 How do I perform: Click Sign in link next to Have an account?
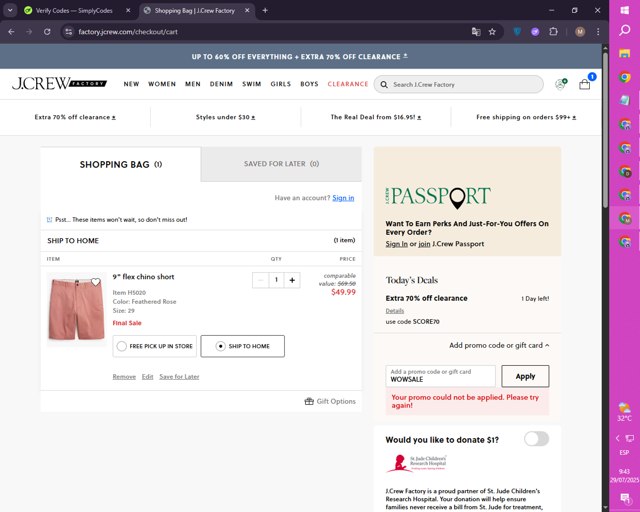pos(343,198)
